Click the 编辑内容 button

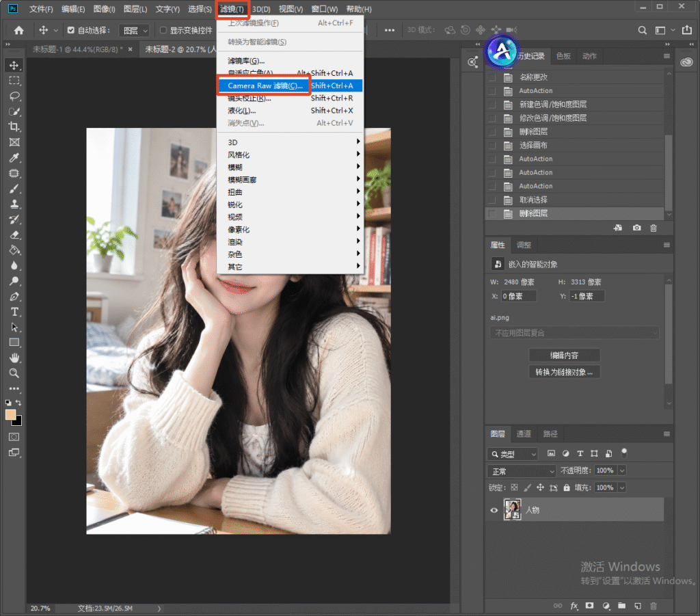(564, 356)
